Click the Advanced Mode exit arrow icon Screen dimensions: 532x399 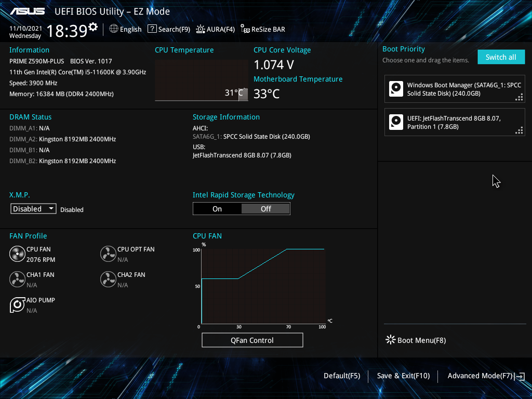(x=520, y=376)
